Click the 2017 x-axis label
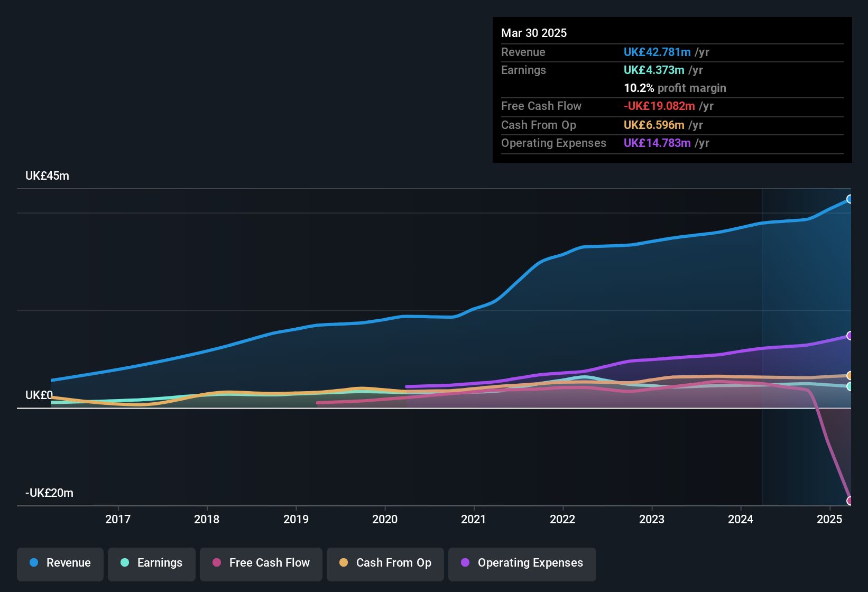The height and width of the screenshot is (592, 868). pyautogui.click(x=118, y=519)
